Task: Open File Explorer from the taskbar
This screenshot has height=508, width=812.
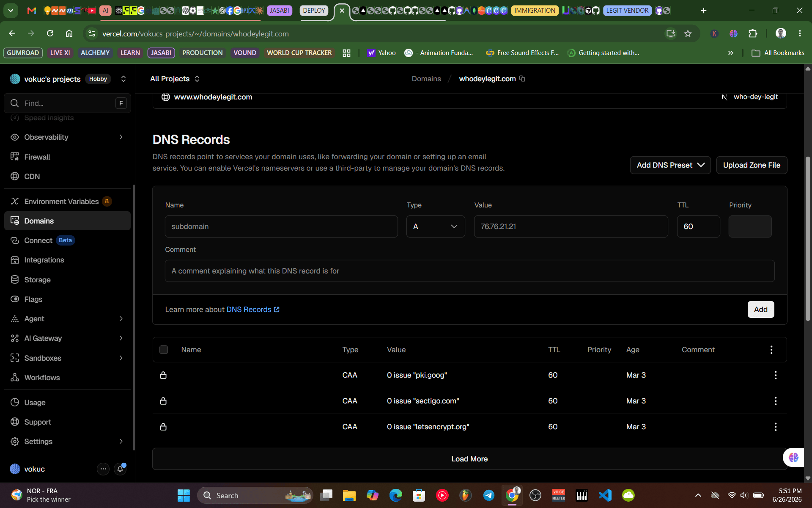Action: (x=349, y=495)
